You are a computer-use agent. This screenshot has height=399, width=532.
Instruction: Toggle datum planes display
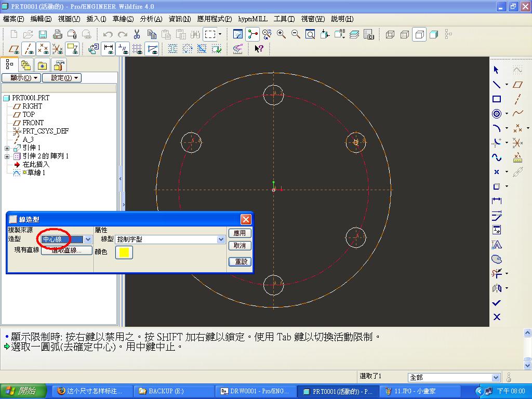coord(14,49)
